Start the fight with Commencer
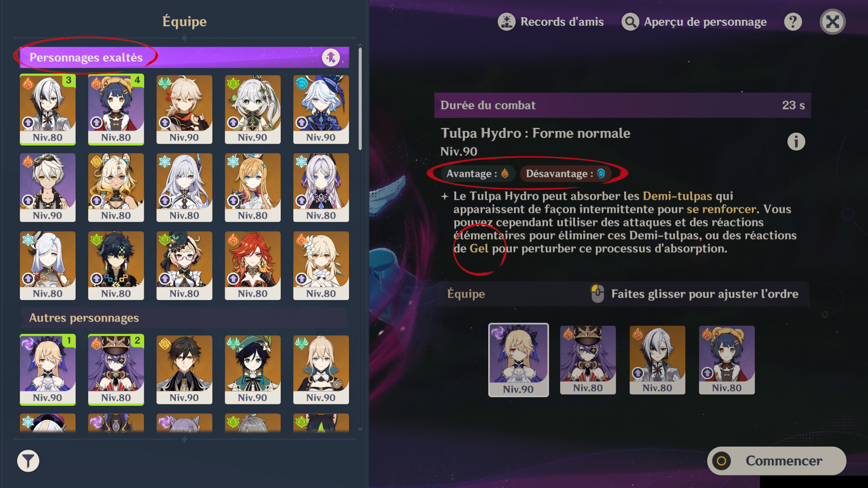This screenshot has width=868, height=488. pos(777,461)
